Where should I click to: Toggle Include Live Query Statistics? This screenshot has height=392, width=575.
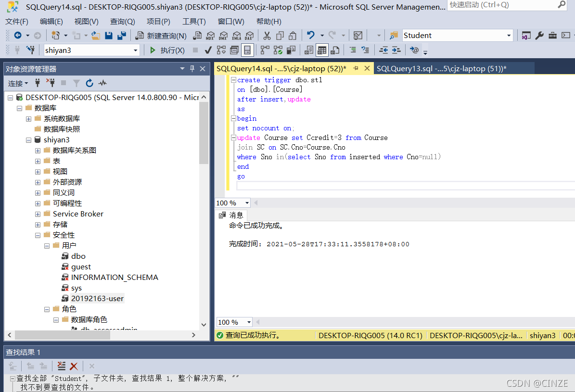[278, 50]
